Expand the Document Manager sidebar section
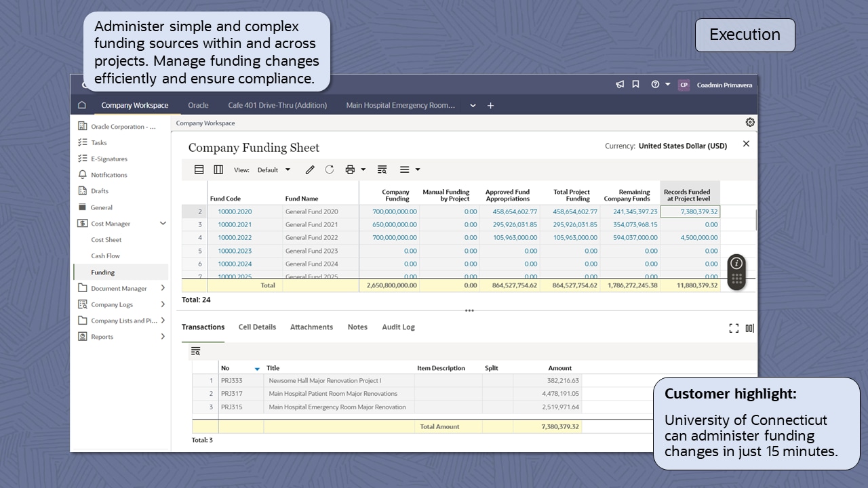The image size is (868, 488). click(163, 288)
